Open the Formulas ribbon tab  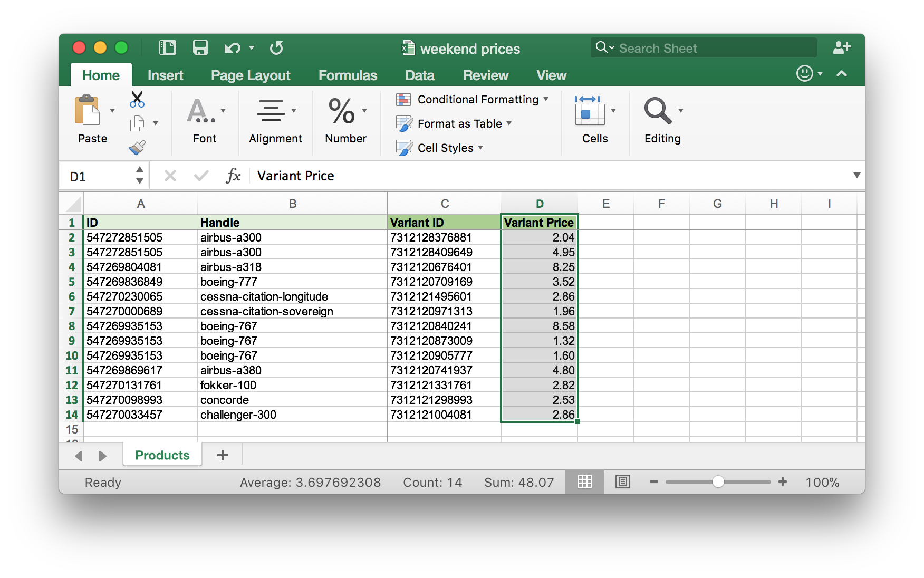tap(348, 75)
